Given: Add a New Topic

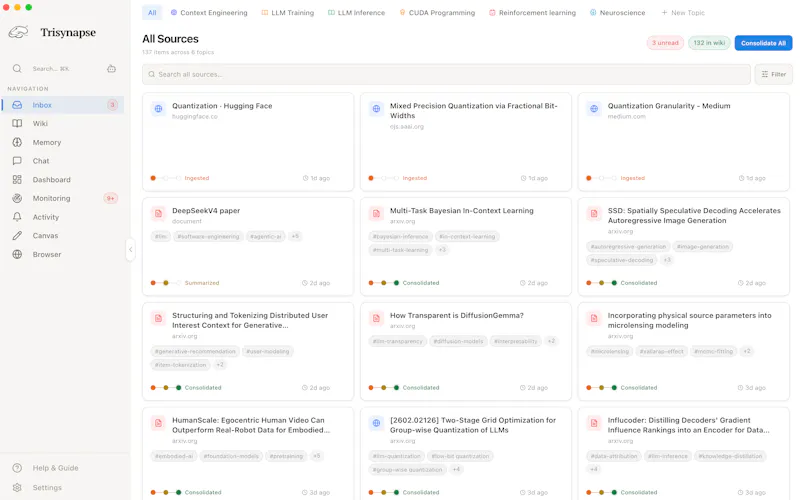Looking at the screenshot, I should (x=683, y=13).
